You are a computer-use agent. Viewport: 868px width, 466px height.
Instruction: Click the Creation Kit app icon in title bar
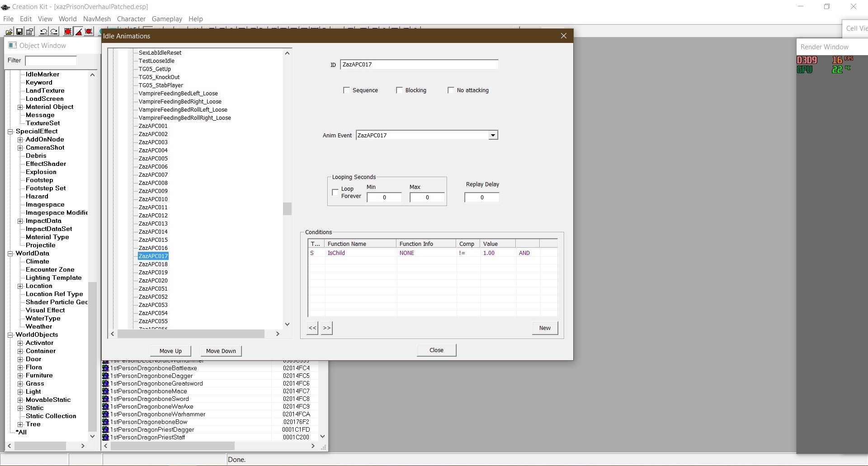pos(5,7)
